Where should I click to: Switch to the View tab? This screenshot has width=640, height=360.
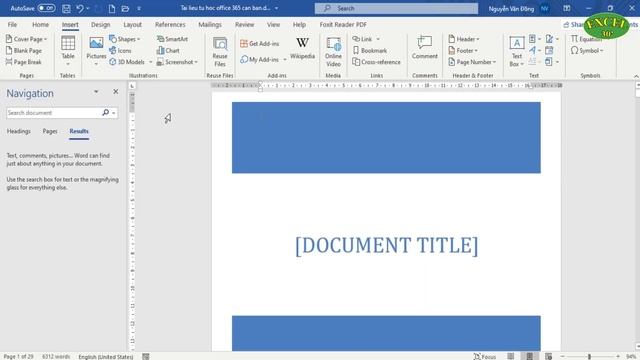pyautogui.click(x=273, y=24)
